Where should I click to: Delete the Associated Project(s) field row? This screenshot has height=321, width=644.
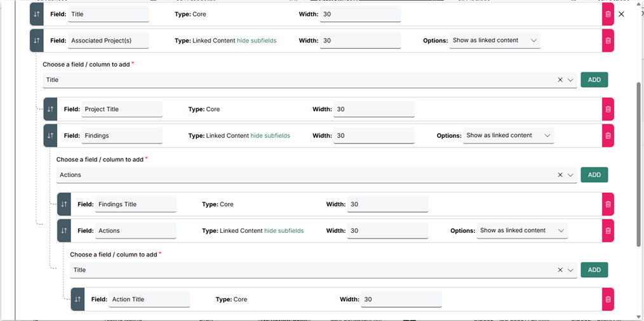608,41
